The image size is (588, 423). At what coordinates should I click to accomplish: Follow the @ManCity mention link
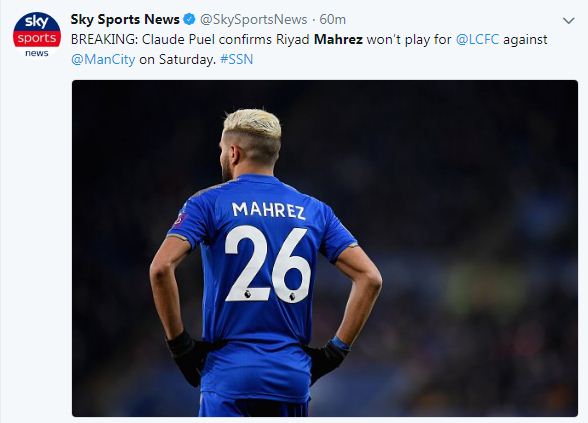point(103,59)
